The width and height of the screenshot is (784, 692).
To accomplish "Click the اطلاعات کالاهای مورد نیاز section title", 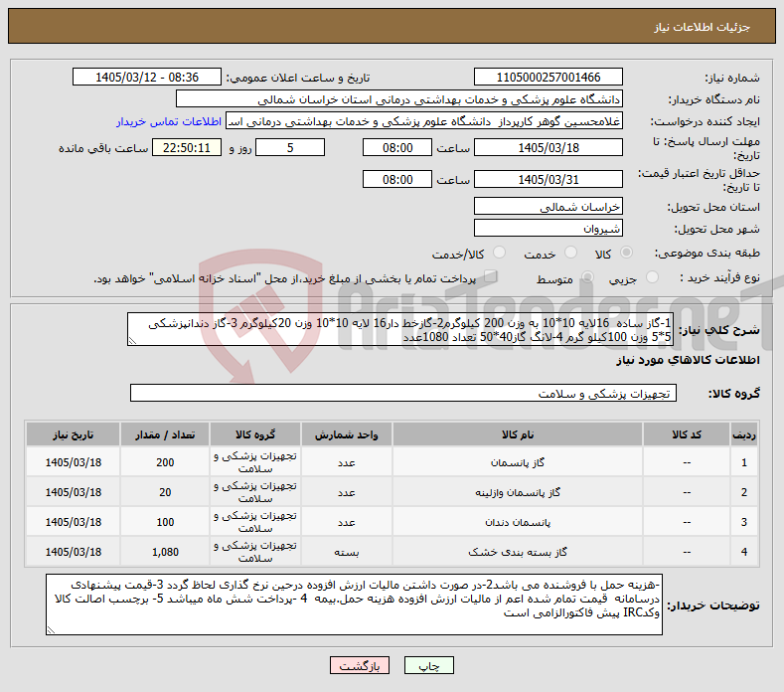I will [x=688, y=360].
